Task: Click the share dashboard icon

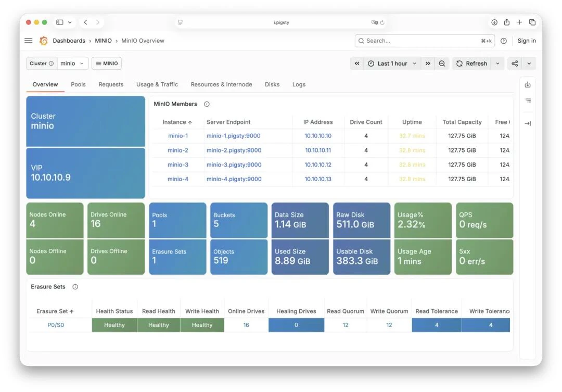Action: point(515,64)
